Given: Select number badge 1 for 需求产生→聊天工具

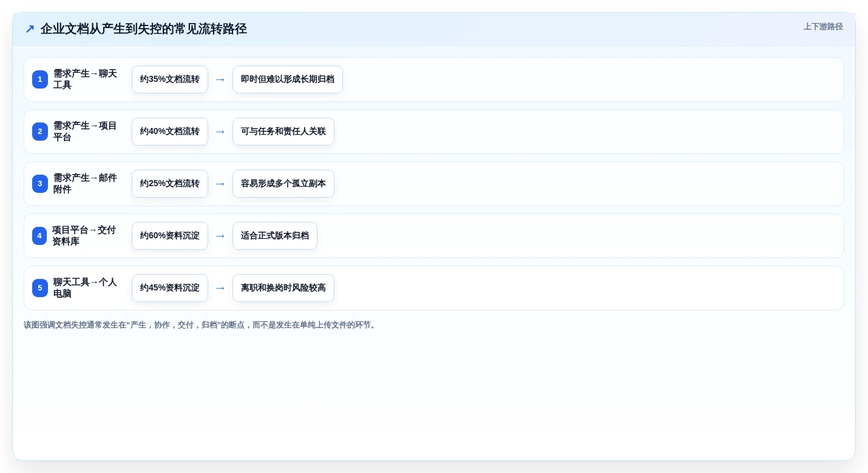Looking at the screenshot, I should point(40,79).
